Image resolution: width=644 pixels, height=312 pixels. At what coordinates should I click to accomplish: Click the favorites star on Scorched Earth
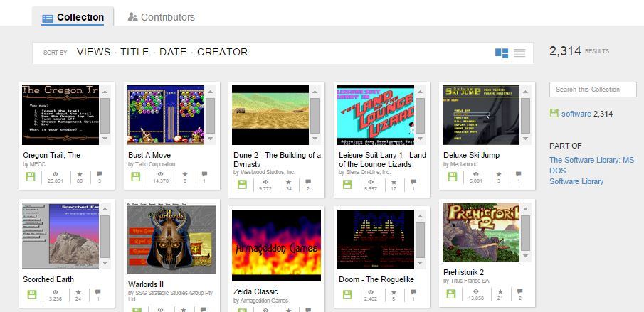pyautogui.click(x=78, y=292)
